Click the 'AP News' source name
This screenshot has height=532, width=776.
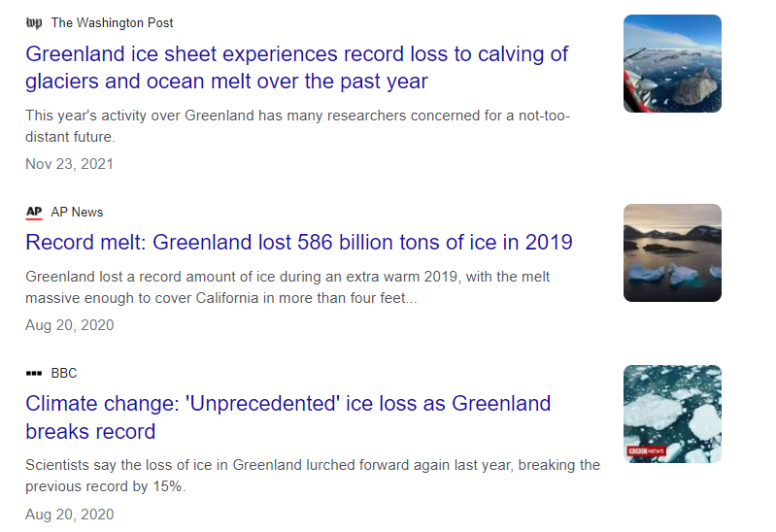pyautogui.click(x=77, y=213)
